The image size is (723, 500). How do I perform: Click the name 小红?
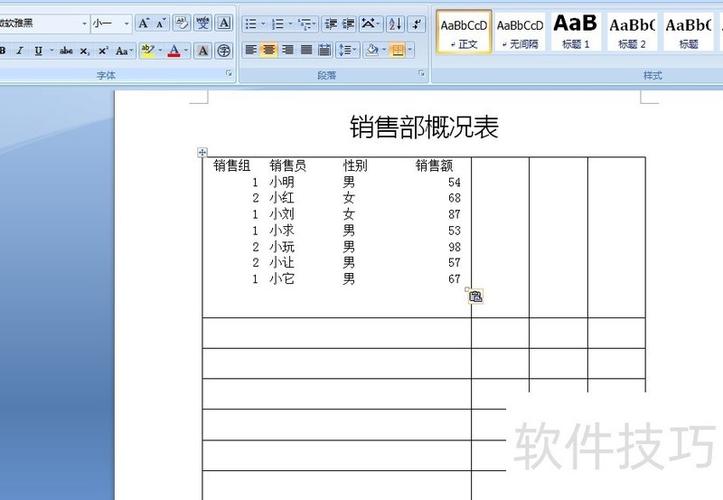click(282, 198)
